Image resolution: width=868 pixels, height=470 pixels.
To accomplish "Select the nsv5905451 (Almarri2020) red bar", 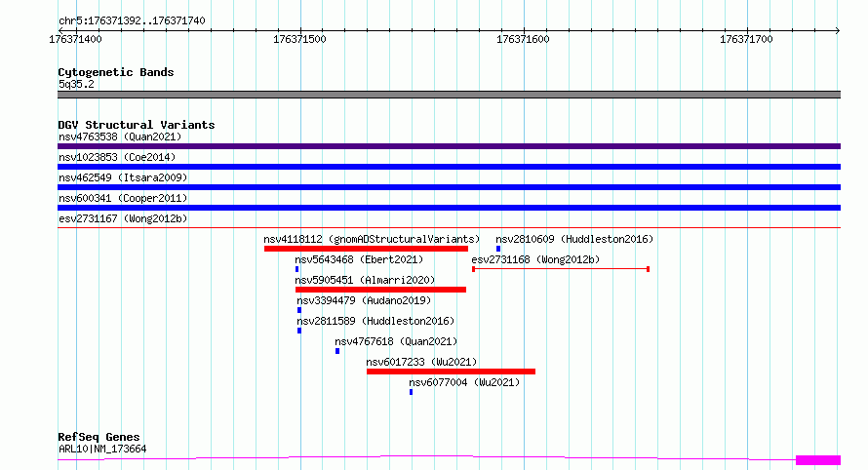I will tap(381, 290).
